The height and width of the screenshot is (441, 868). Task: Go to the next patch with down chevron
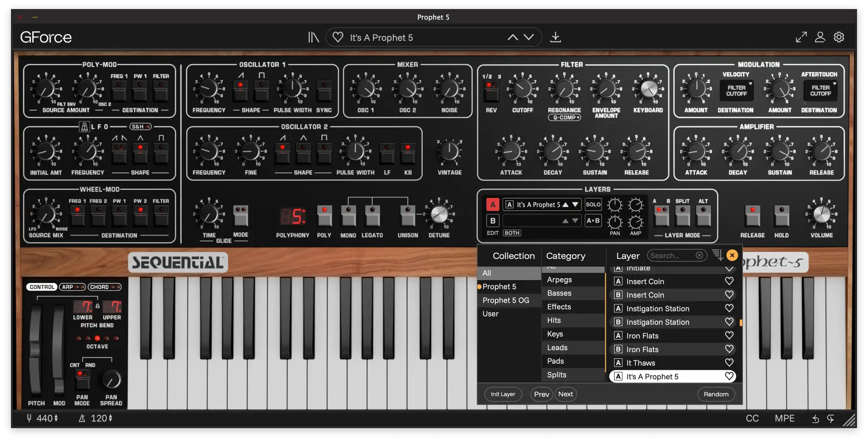tap(529, 37)
